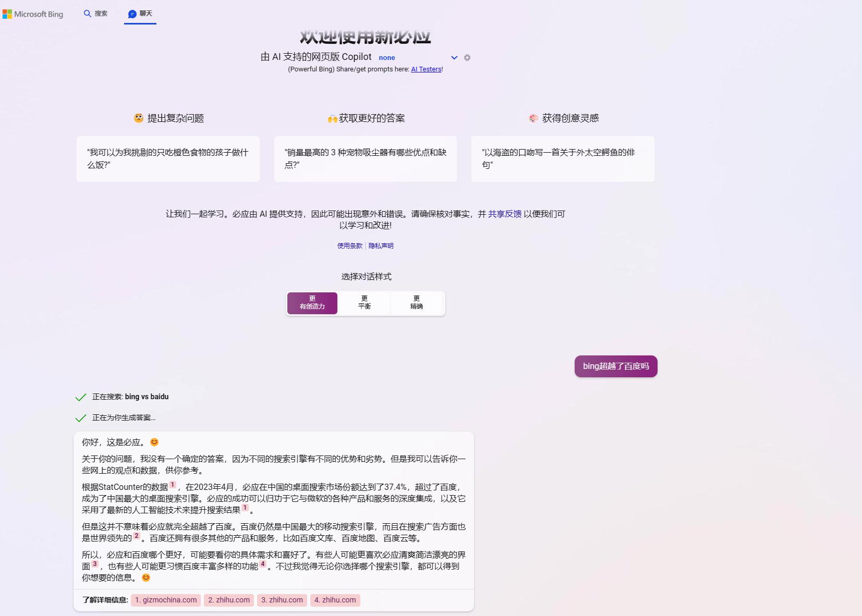Click the palette emoji above 获得创意灵感
The height and width of the screenshot is (616, 862).
[x=532, y=118]
